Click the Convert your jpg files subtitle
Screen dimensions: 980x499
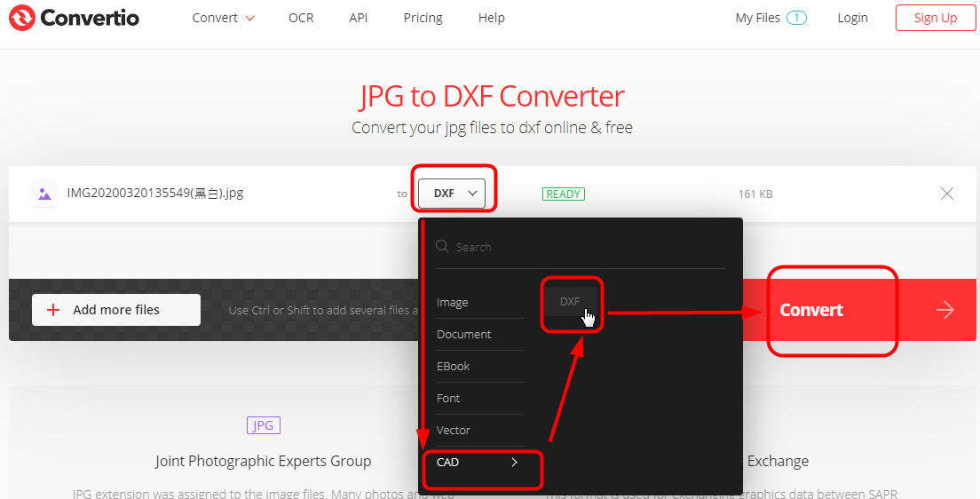coord(492,128)
